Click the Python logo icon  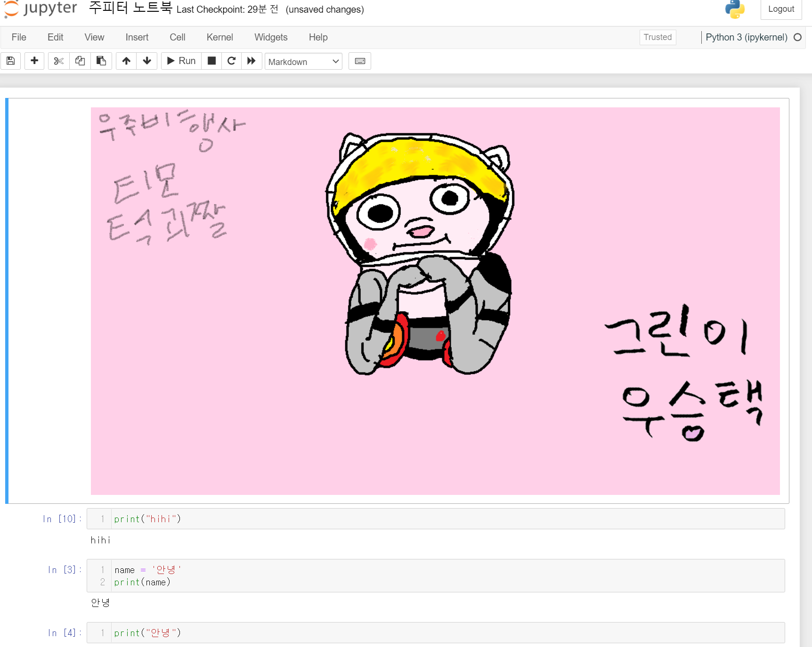coord(735,9)
